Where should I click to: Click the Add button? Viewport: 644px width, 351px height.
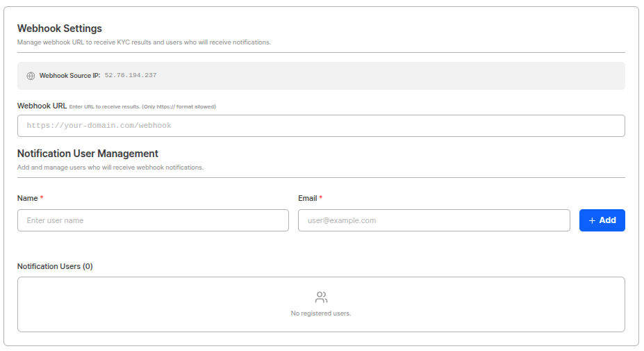(x=602, y=220)
